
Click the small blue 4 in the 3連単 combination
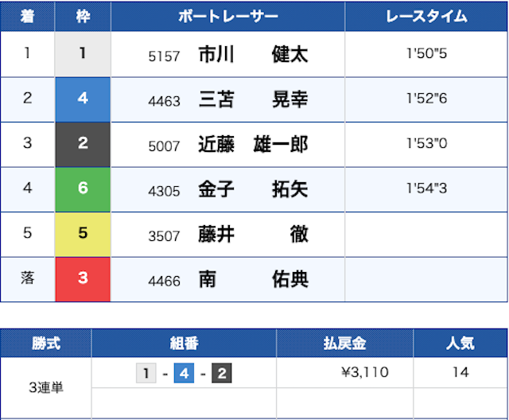(x=184, y=372)
